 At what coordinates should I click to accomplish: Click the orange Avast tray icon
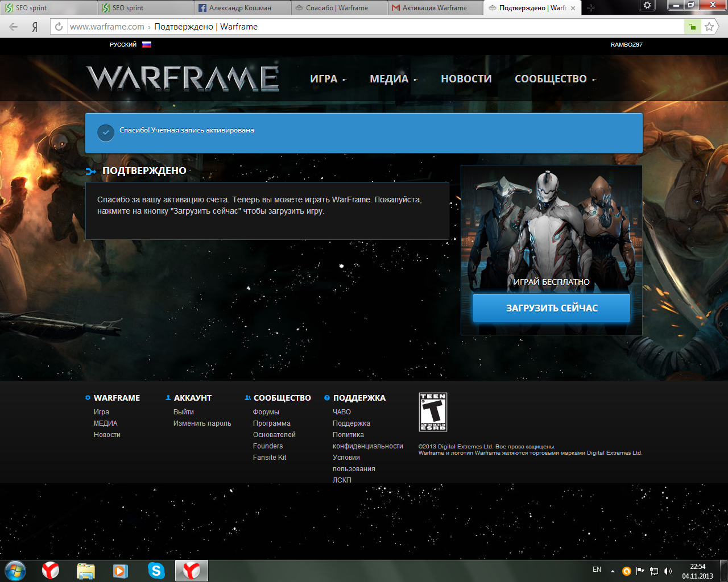point(627,571)
